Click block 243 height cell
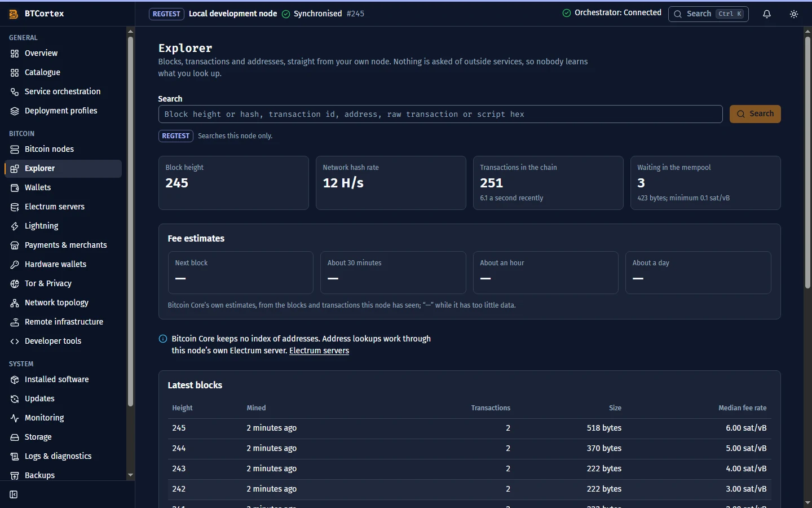Screen dimensions: 812x508 [x=179, y=468]
